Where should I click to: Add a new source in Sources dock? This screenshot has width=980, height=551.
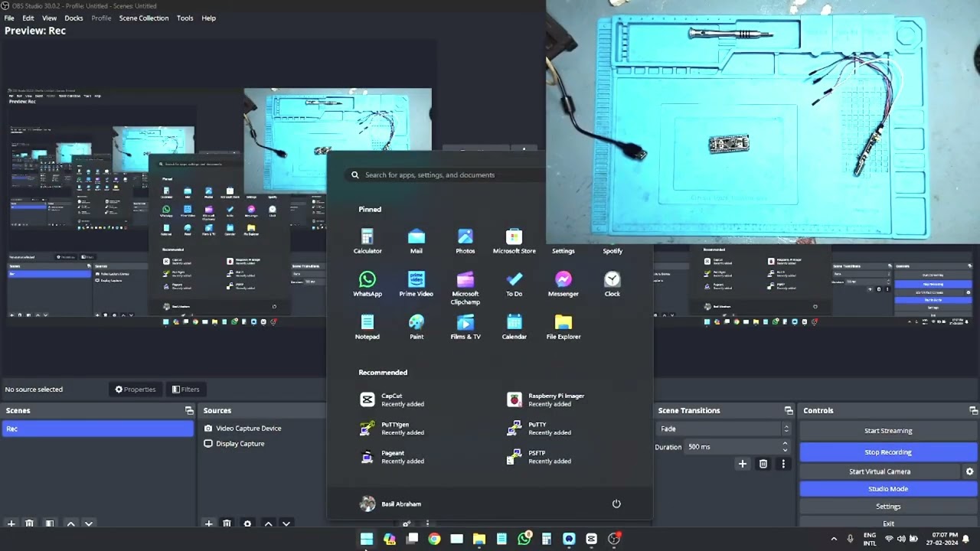[208, 524]
